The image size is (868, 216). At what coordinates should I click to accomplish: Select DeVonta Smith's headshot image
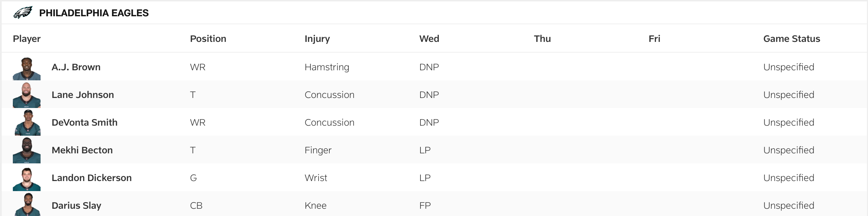pyautogui.click(x=27, y=123)
